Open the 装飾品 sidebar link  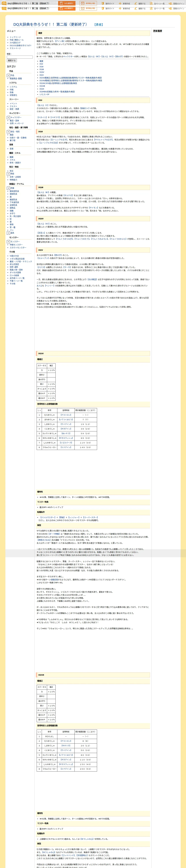(12, 208)
